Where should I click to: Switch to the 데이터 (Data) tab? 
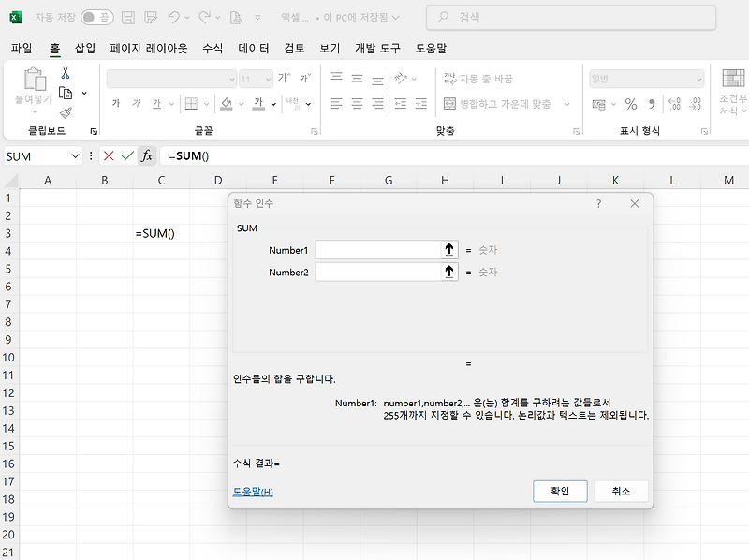click(x=254, y=49)
